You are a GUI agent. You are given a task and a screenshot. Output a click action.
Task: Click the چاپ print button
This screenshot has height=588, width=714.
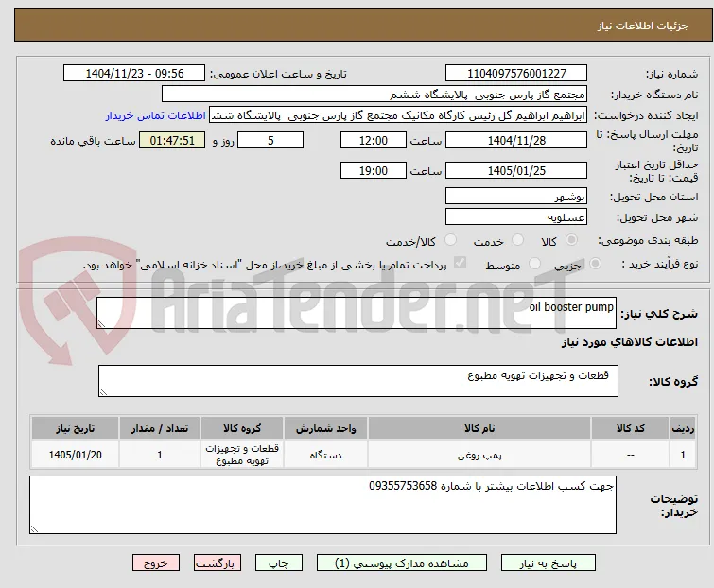[279, 563]
